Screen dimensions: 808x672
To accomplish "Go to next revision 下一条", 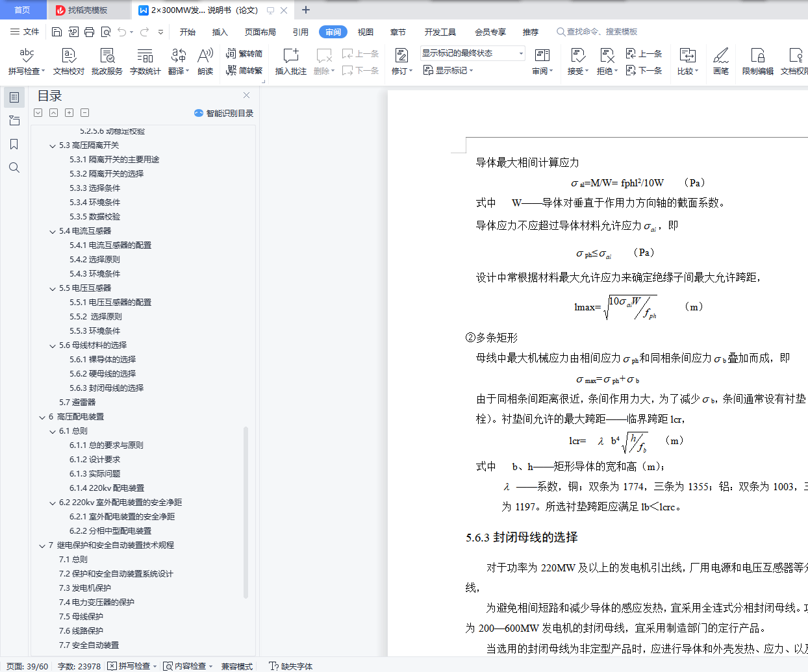I will coord(644,71).
